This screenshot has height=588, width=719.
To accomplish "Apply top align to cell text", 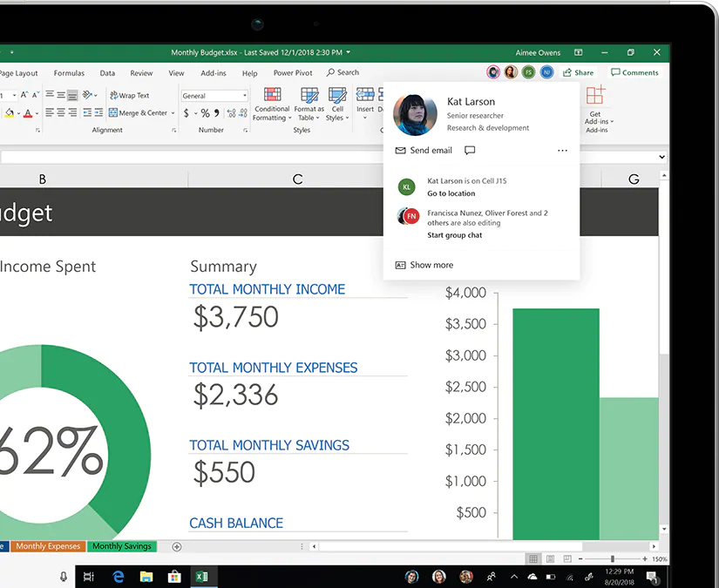I will [50, 95].
